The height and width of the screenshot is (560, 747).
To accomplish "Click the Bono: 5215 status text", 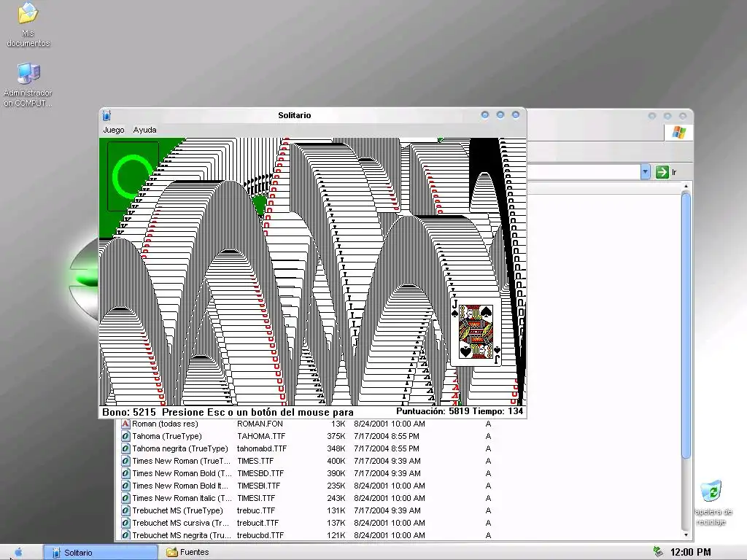I will tap(128, 413).
